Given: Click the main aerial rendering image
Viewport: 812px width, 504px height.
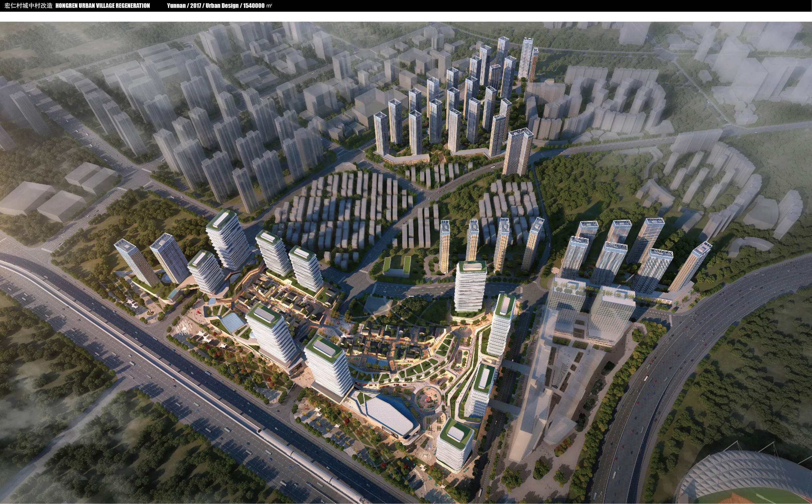Looking at the screenshot, I should click(406, 263).
